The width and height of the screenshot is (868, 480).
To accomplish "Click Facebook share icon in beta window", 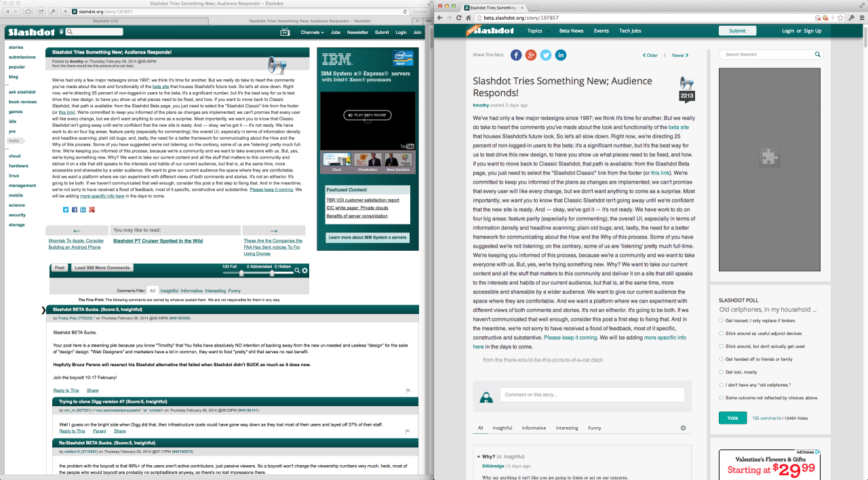I will [x=516, y=55].
